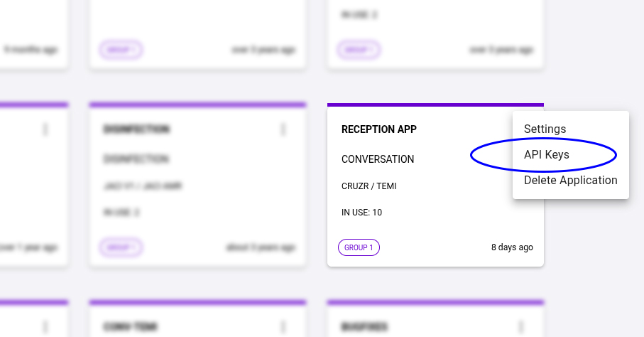Open the Reception App card title
The image size is (644, 337).
point(378,129)
